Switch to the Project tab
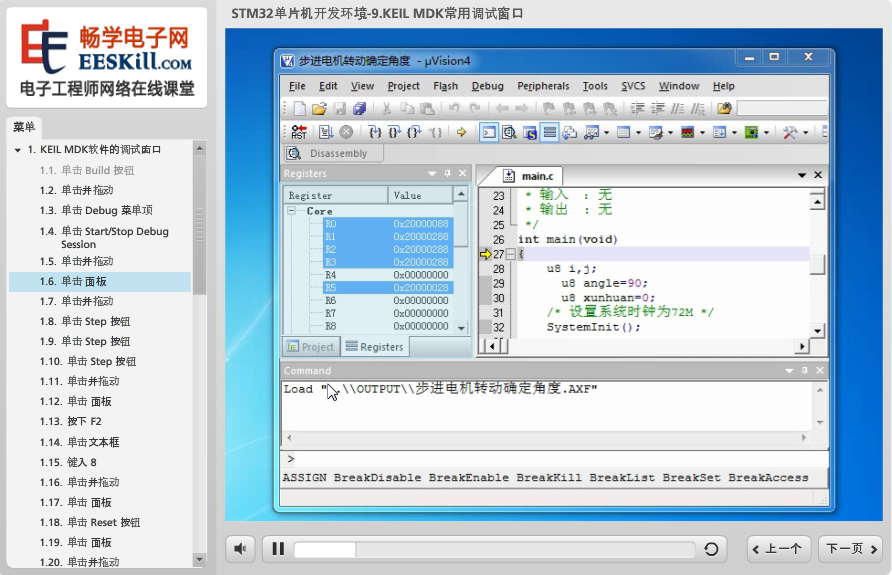The image size is (892, 575). pos(311,346)
